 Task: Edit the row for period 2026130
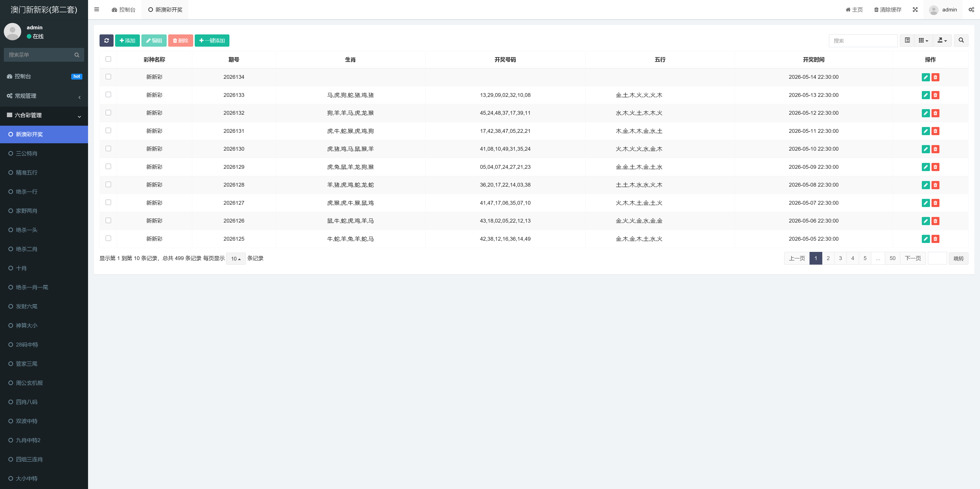(x=926, y=149)
